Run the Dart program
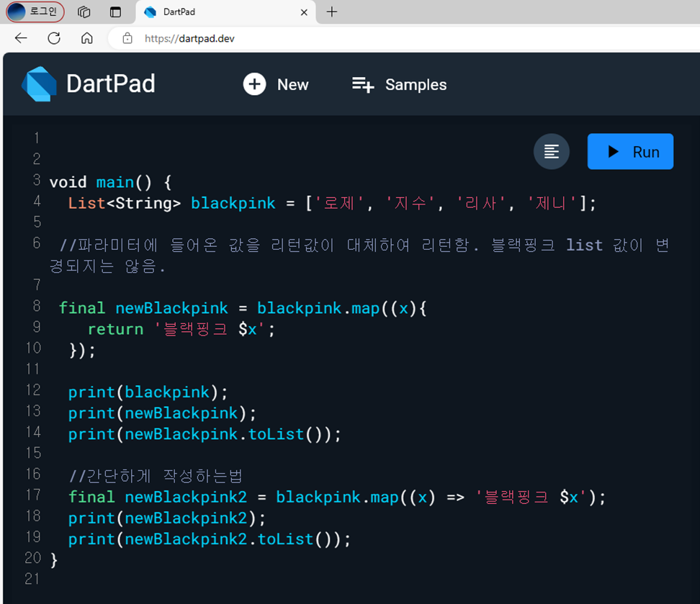Image resolution: width=700 pixels, height=604 pixels. click(630, 151)
